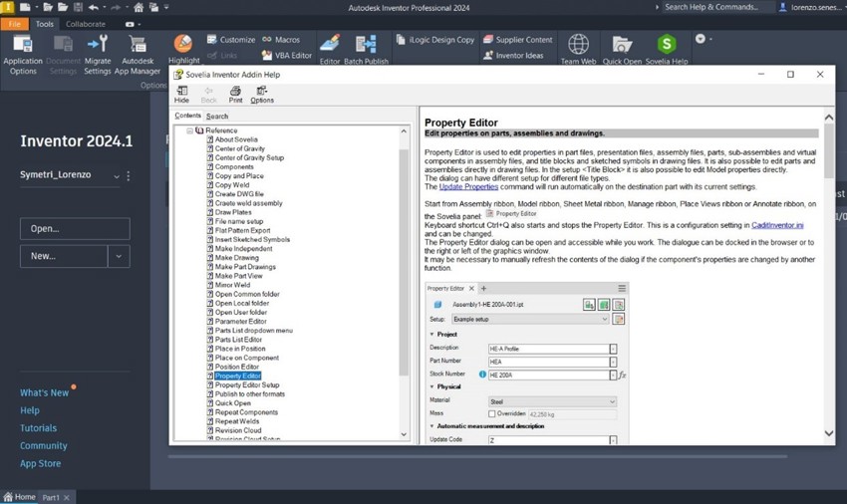Screen dimensions: 847x504
Task: Select the Center of Gravity topic
Action: click(240, 148)
